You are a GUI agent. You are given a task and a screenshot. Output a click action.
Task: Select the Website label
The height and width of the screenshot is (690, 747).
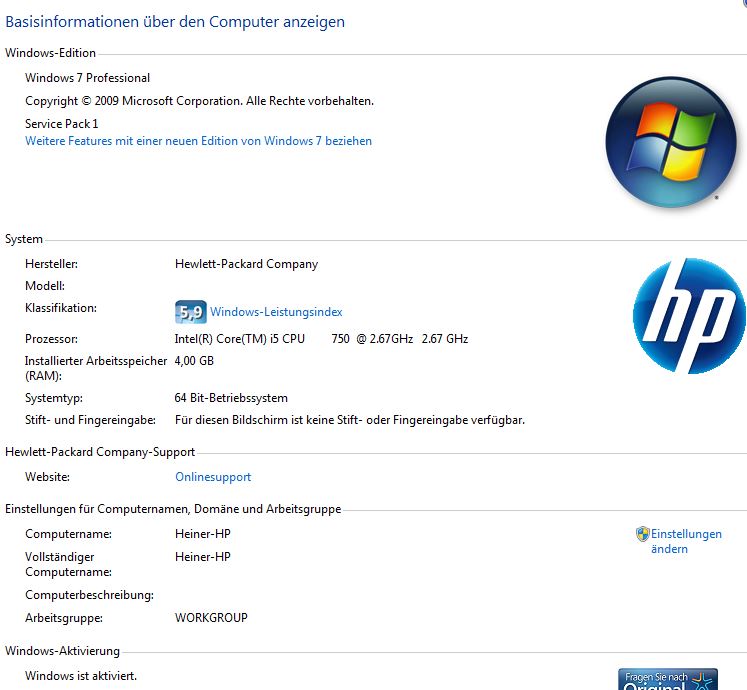coord(47,477)
